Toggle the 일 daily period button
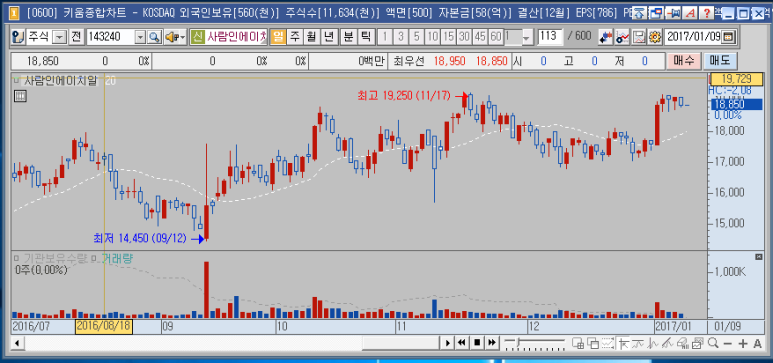The image size is (773, 363). [279, 36]
